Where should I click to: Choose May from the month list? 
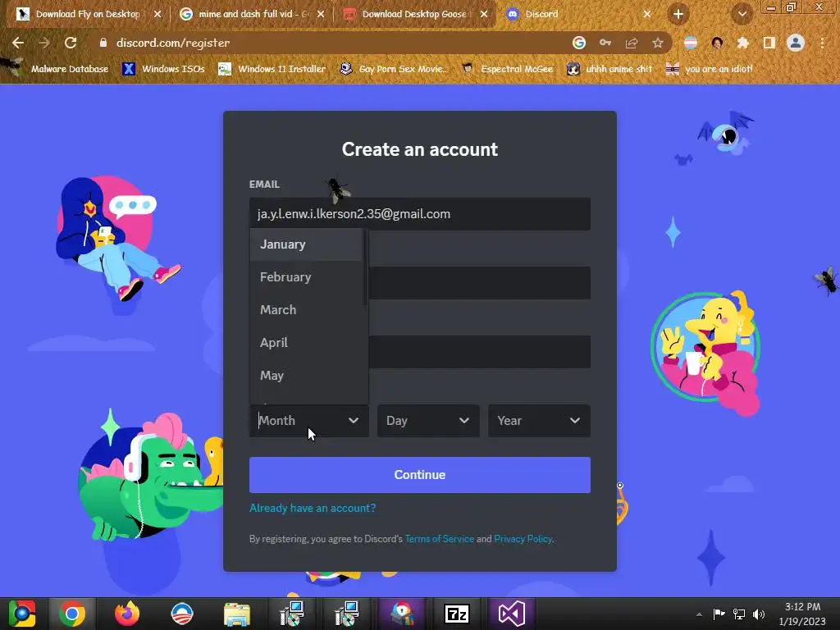click(x=306, y=376)
